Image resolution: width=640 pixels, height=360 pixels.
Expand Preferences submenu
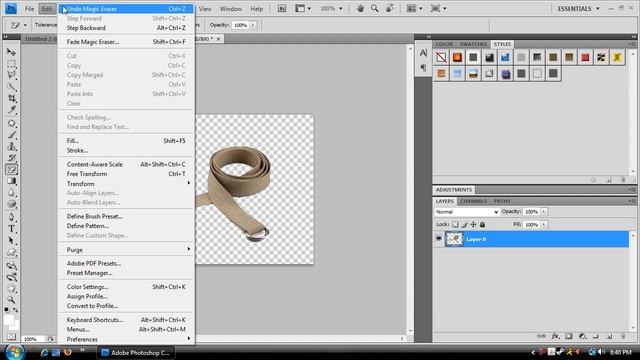126,339
